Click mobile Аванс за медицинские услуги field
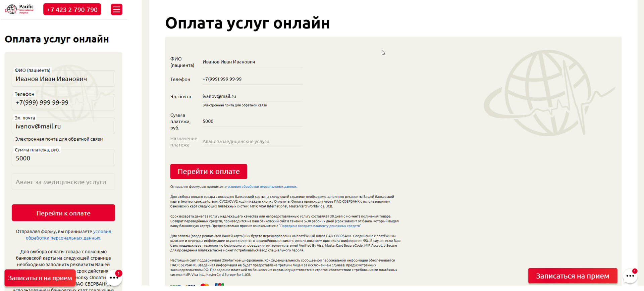644x291 pixels. 63,182
